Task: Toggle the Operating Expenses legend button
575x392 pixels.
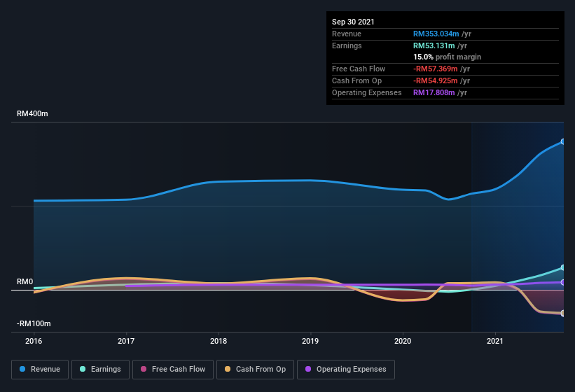Action: (x=346, y=370)
